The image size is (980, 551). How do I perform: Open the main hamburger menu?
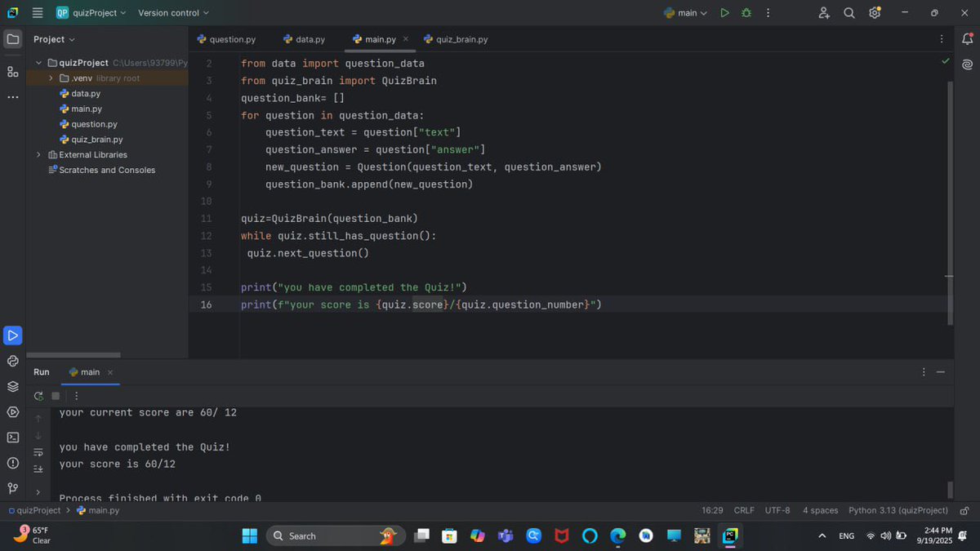click(38, 12)
